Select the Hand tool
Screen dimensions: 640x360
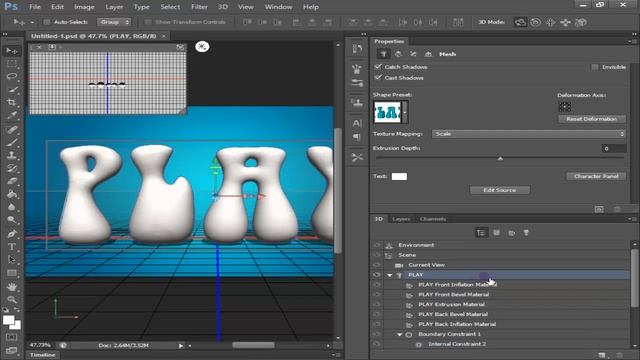(12, 287)
